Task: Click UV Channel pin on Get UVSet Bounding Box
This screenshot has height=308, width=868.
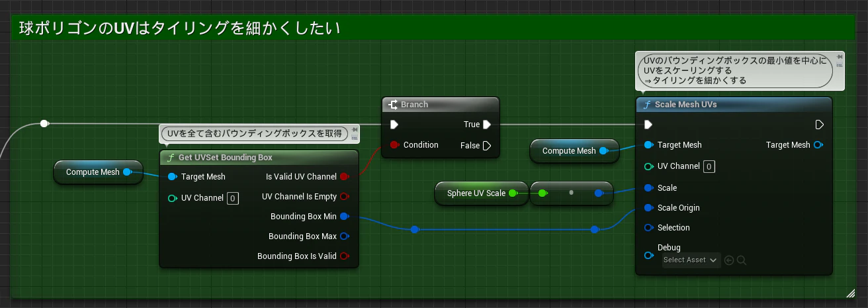Action: (173, 198)
